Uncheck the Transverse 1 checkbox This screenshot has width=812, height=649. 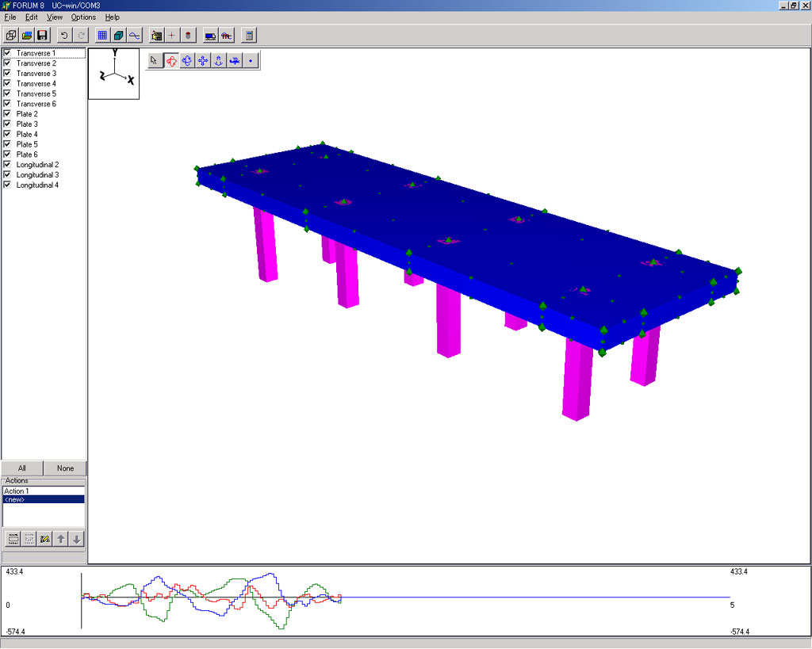pyautogui.click(x=7, y=53)
